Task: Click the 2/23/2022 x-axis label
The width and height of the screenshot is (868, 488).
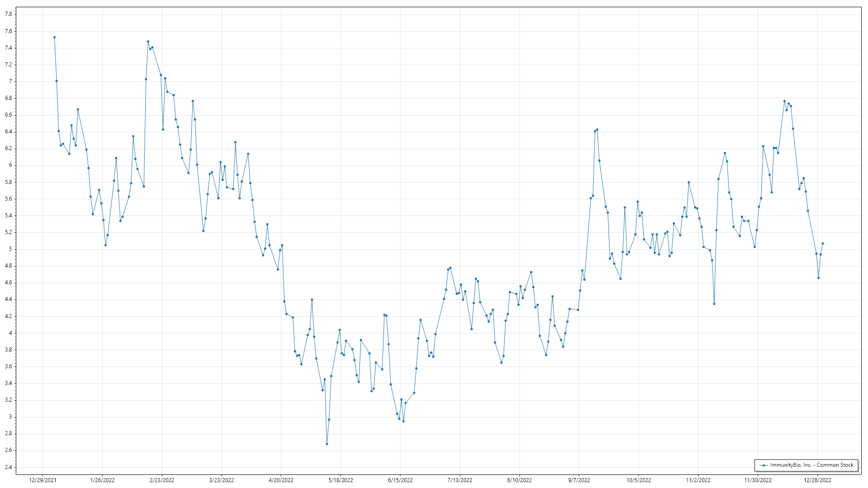Action: (x=162, y=480)
